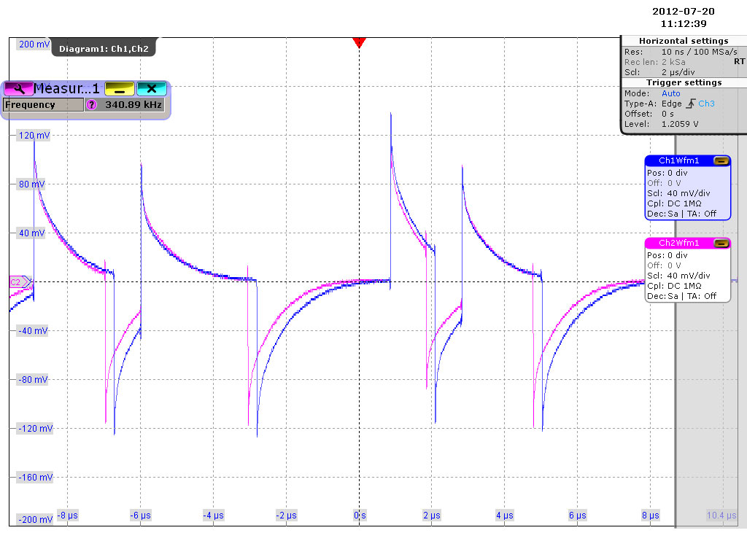
Task: Open the Horizontal settings header
Action: coord(684,41)
